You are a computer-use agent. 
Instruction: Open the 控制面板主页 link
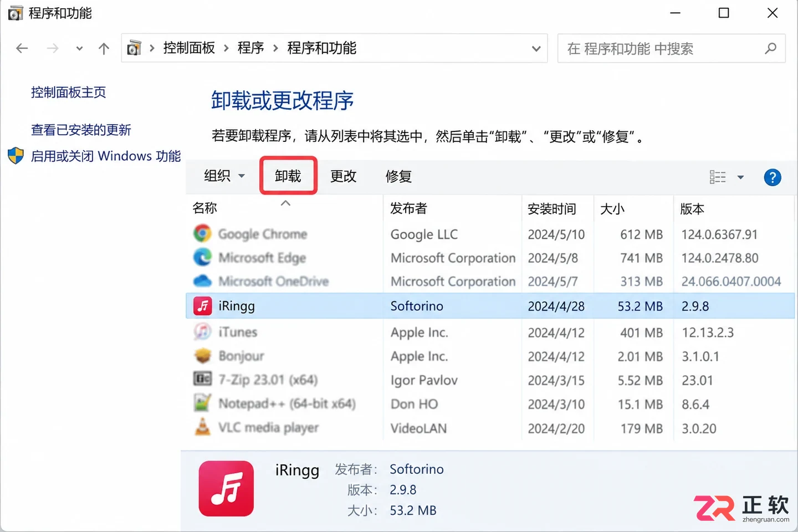68,92
